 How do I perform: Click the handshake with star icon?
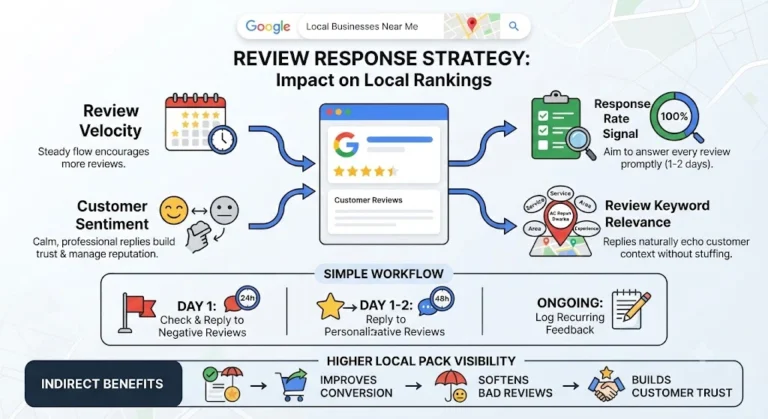pos(607,384)
